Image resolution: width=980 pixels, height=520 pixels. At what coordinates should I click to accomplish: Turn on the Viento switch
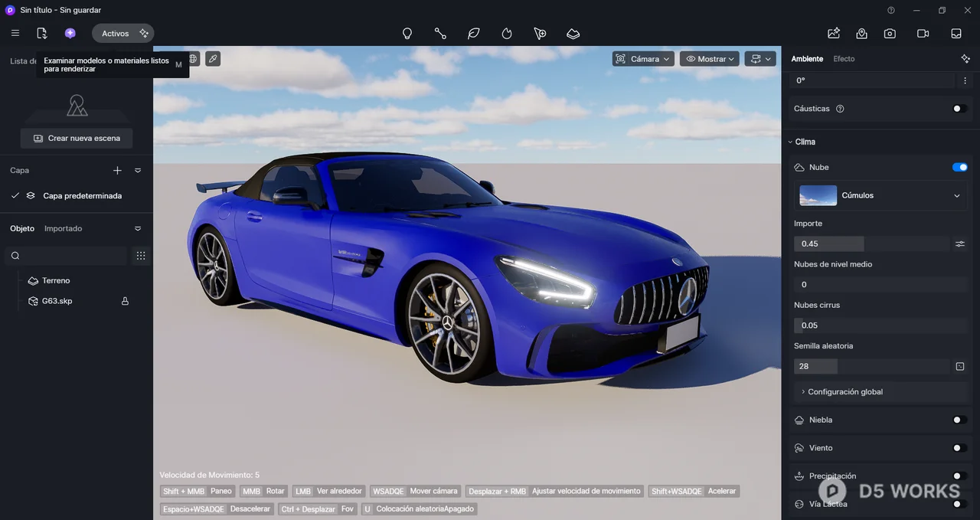(x=959, y=448)
